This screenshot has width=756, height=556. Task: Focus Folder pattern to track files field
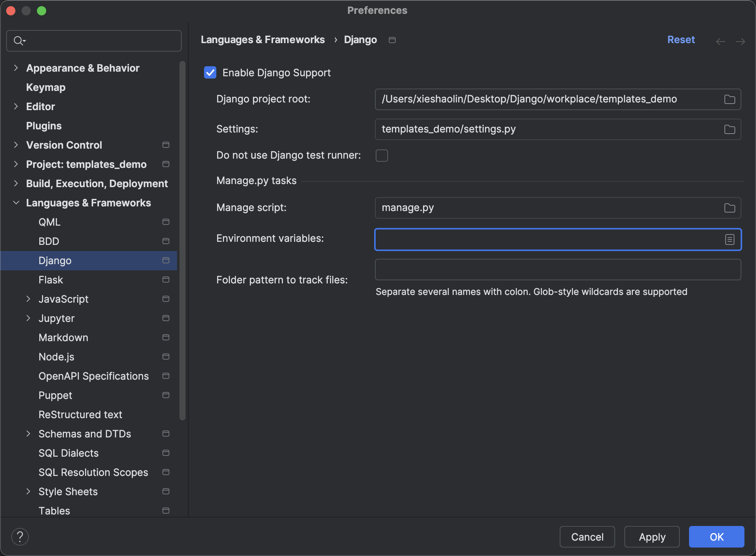pyautogui.click(x=558, y=270)
